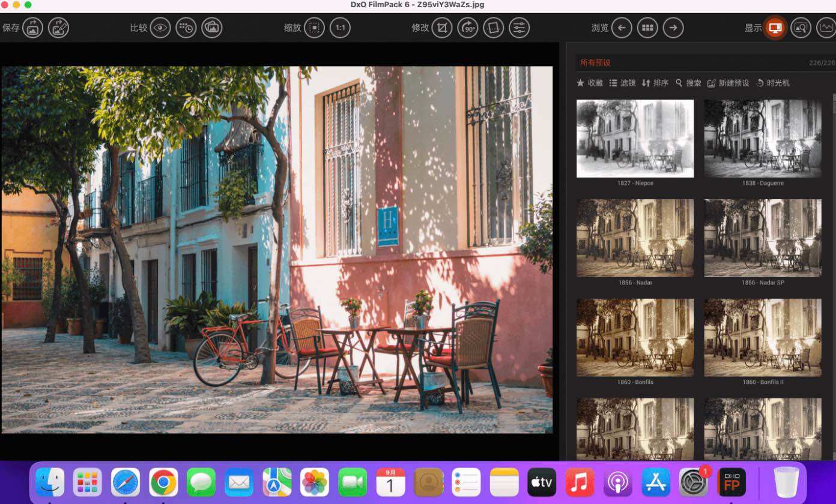This screenshot has height=504, width=836.
Task: Toggle the highlighted presets display button
Action: tap(775, 28)
